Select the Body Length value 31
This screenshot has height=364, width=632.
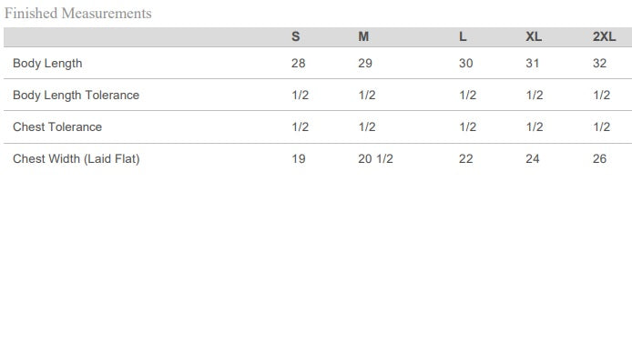click(533, 64)
